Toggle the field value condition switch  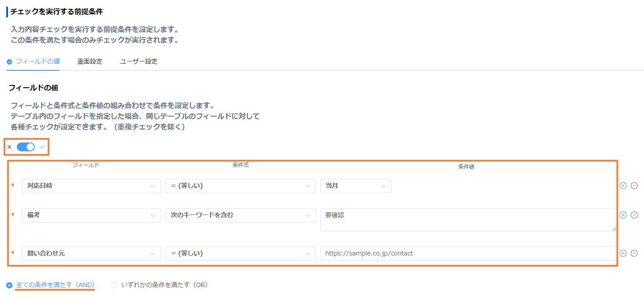(26, 147)
